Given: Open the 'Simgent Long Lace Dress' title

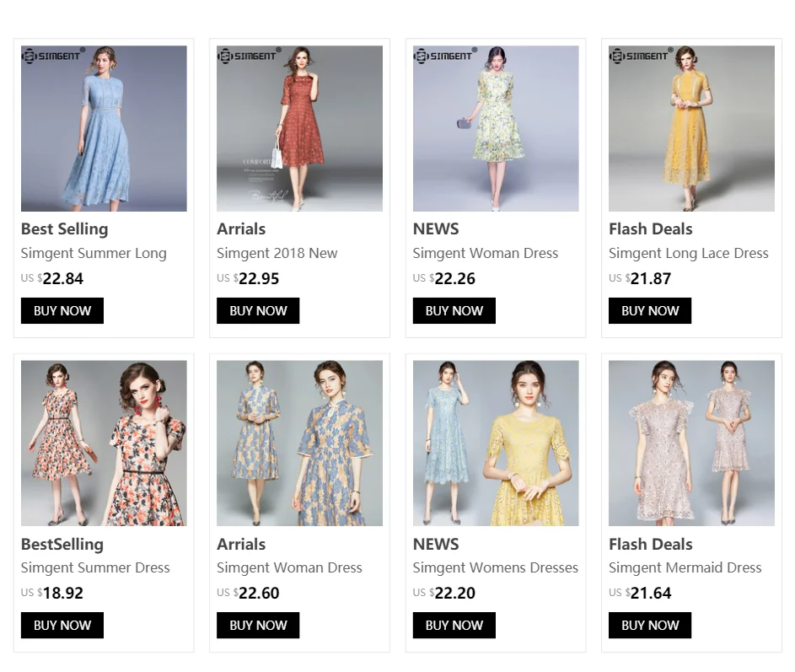Looking at the screenshot, I should point(689,253).
